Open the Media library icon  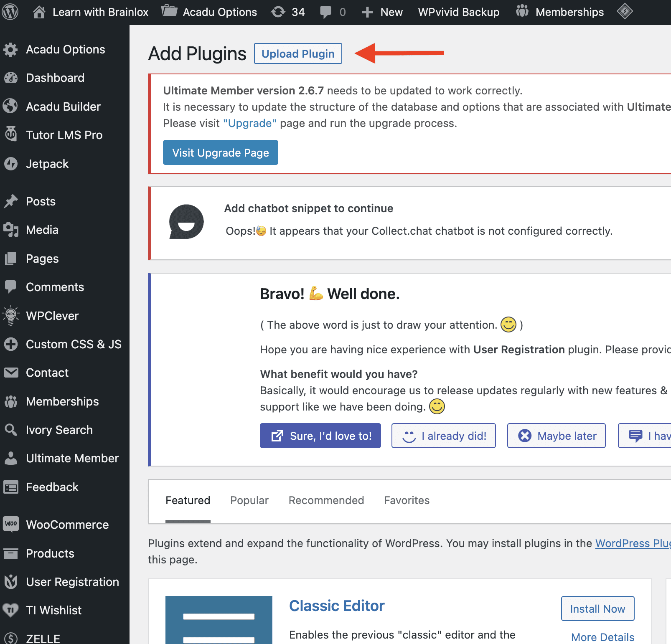point(11,230)
